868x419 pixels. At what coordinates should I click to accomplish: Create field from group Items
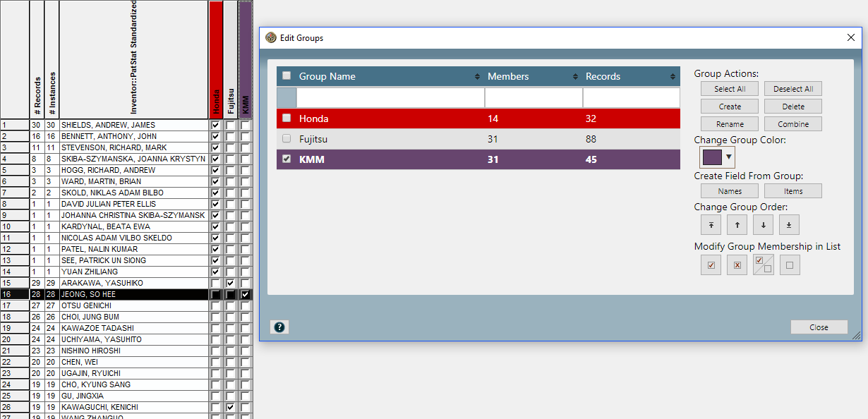point(793,191)
